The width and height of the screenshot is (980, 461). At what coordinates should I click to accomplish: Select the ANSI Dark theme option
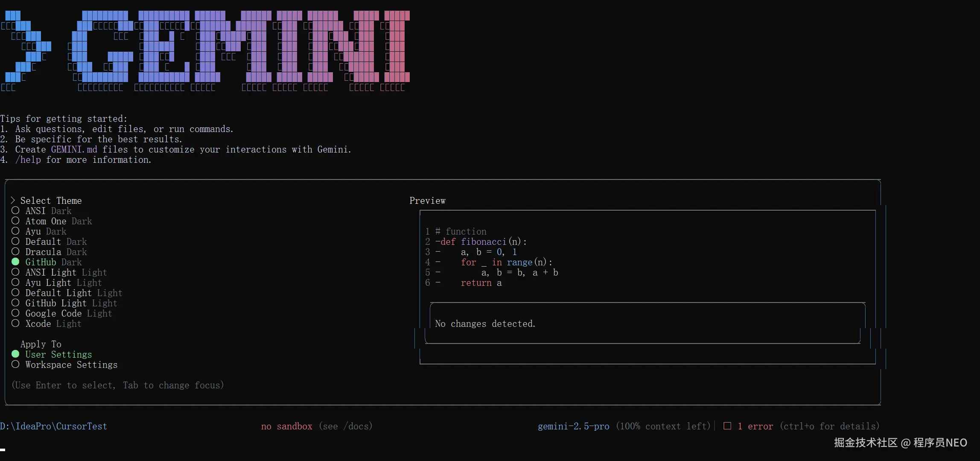[42, 211]
